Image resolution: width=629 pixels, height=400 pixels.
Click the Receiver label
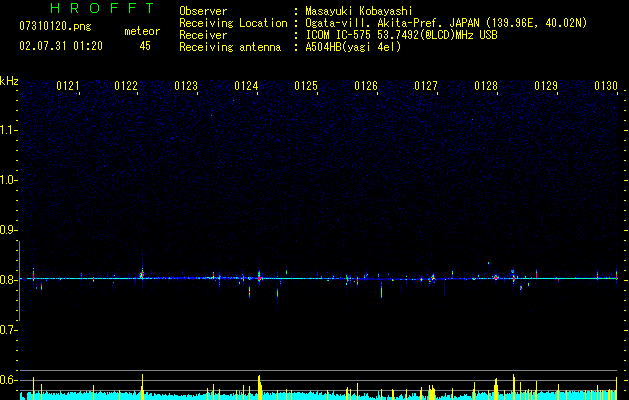coord(203,35)
